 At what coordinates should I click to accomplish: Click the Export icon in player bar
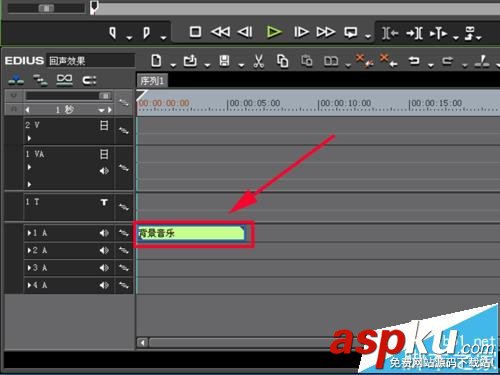tap(470, 33)
